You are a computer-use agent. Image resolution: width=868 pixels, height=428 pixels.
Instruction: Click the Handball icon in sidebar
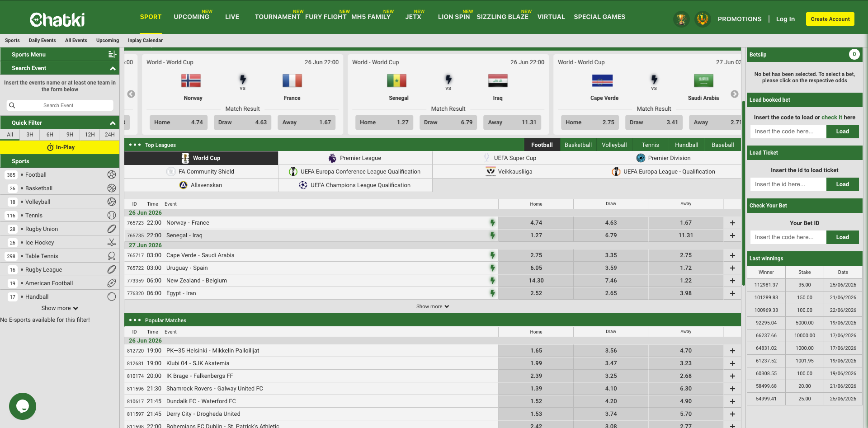pyautogui.click(x=112, y=296)
